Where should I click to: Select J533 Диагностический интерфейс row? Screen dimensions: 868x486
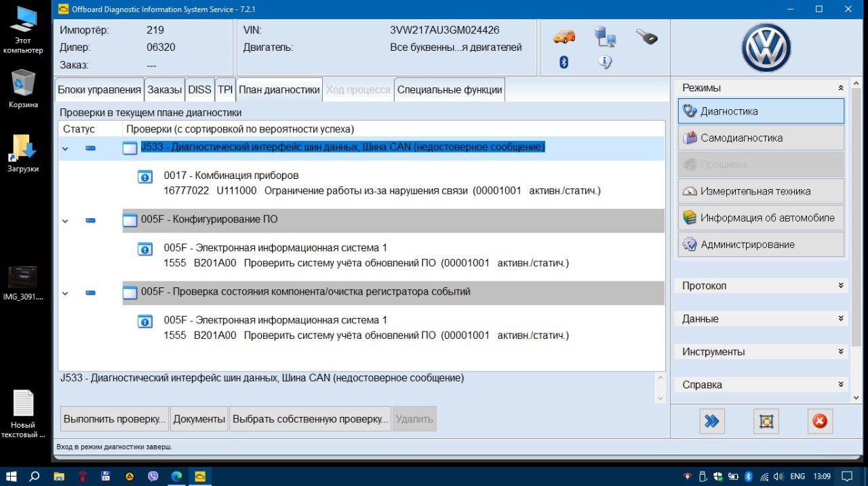(x=393, y=147)
